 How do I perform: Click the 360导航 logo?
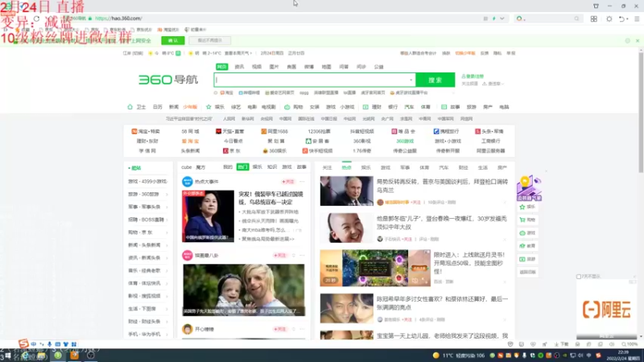click(168, 80)
